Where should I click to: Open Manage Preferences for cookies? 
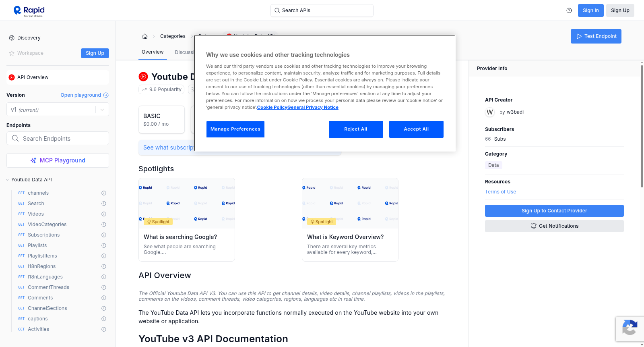click(235, 129)
